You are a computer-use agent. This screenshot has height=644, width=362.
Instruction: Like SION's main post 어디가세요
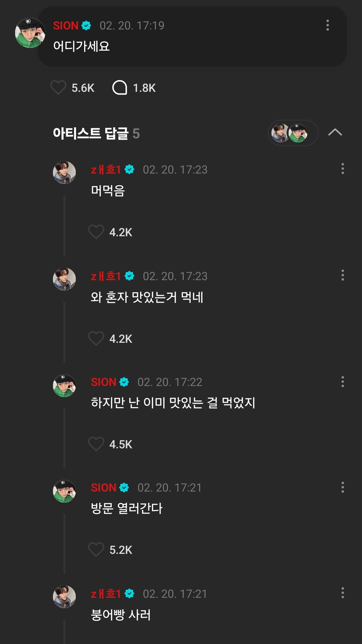(58, 88)
